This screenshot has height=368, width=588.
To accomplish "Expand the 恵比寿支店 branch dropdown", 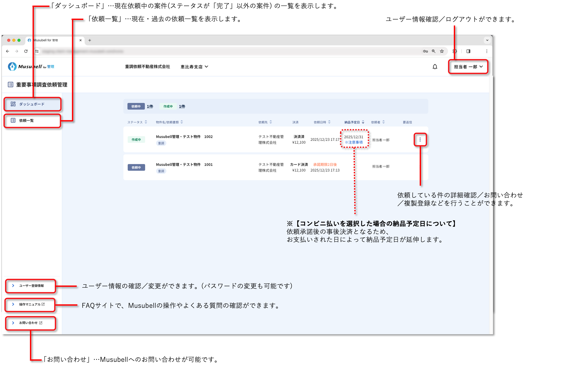I will coord(194,67).
